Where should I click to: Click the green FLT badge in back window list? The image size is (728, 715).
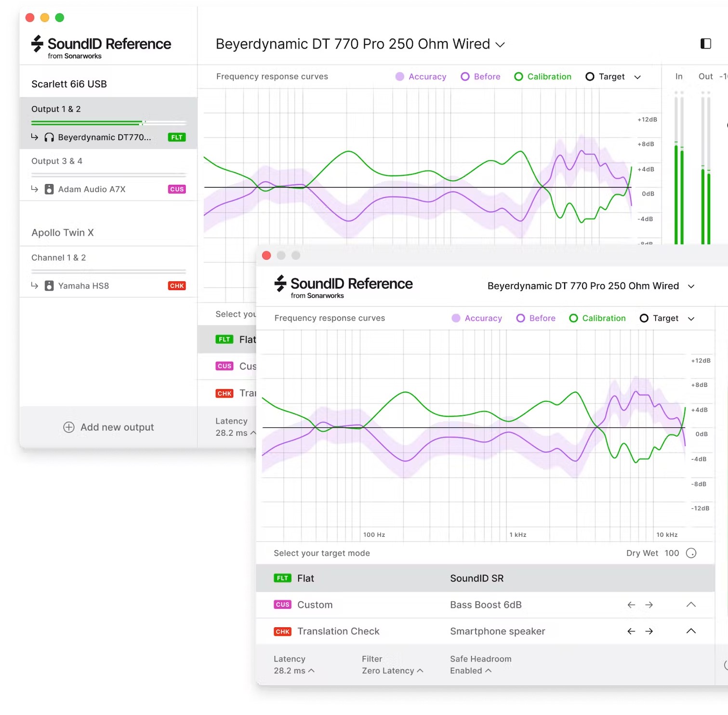coord(224,339)
